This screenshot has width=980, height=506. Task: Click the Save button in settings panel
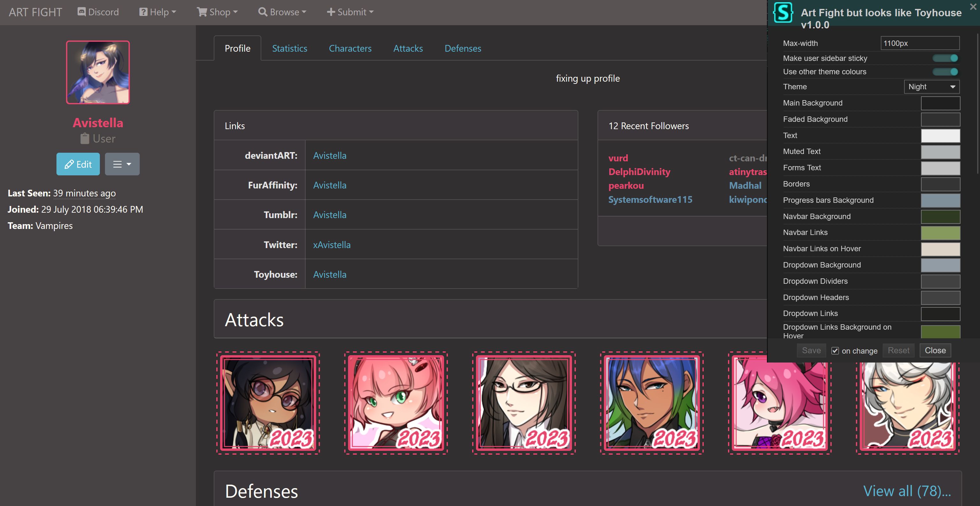click(811, 350)
